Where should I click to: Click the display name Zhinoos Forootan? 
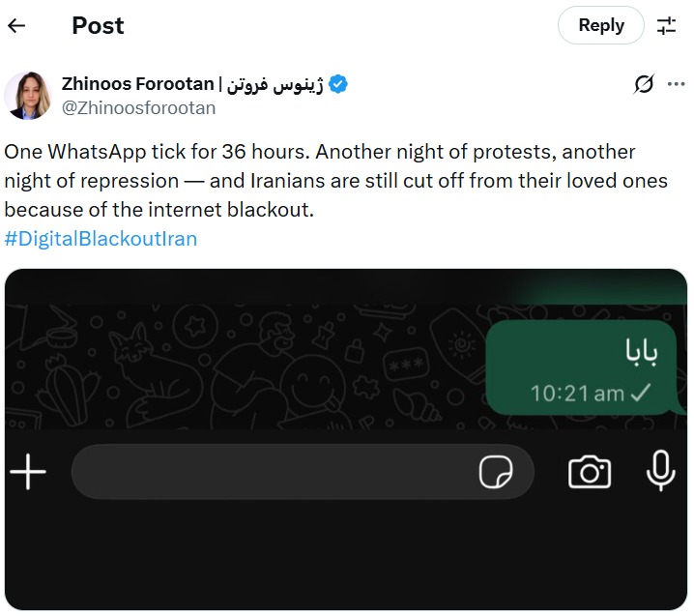point(138,84)
